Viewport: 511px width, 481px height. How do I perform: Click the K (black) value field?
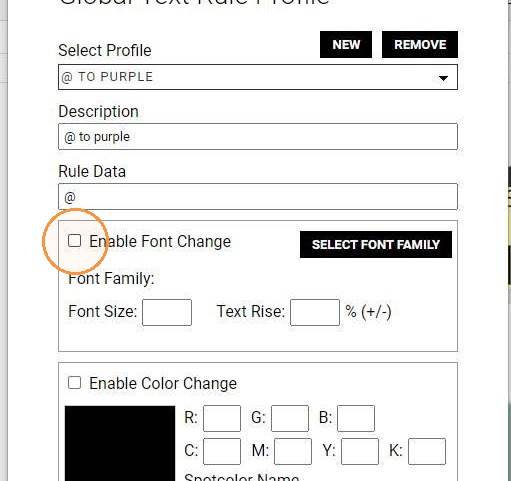[x=427, y=451]
